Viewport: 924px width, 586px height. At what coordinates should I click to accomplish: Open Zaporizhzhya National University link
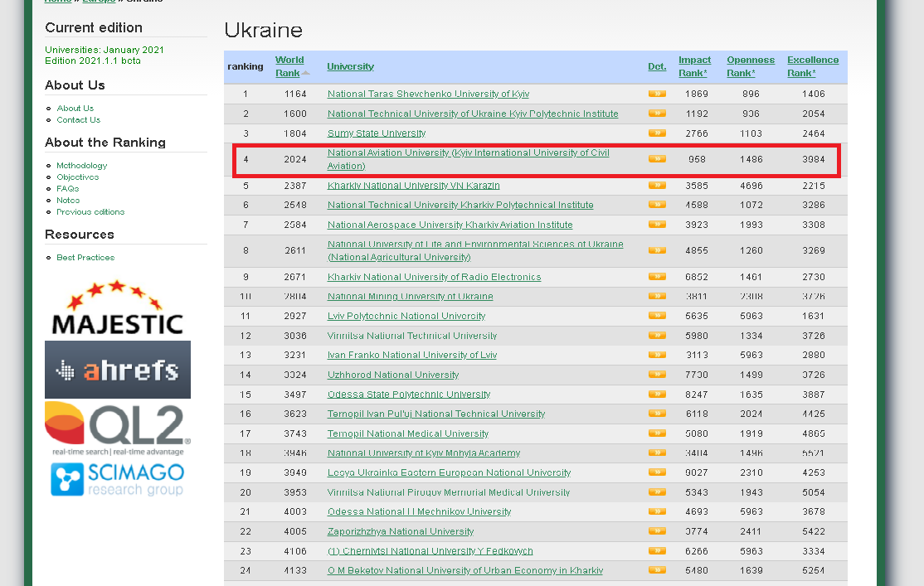[x=401, y=531]
